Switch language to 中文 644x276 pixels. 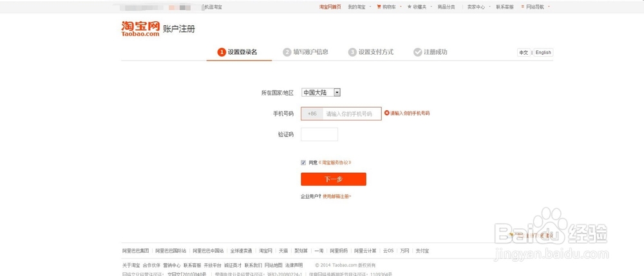click(524, 53)
